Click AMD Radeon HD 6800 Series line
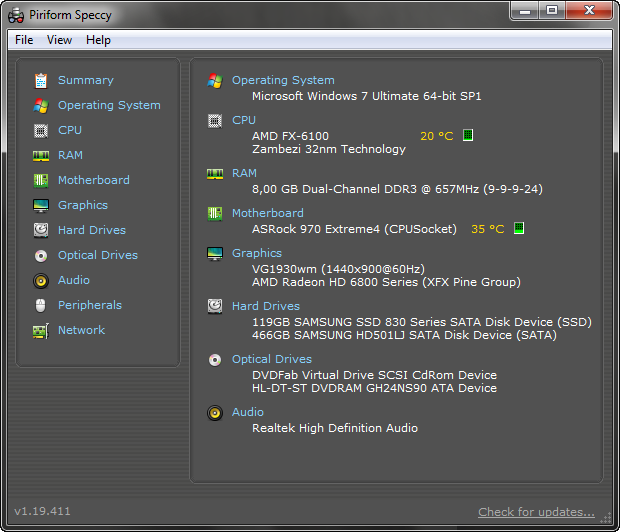Viewport: 620px width, 532px height. [x=386, y=282]
